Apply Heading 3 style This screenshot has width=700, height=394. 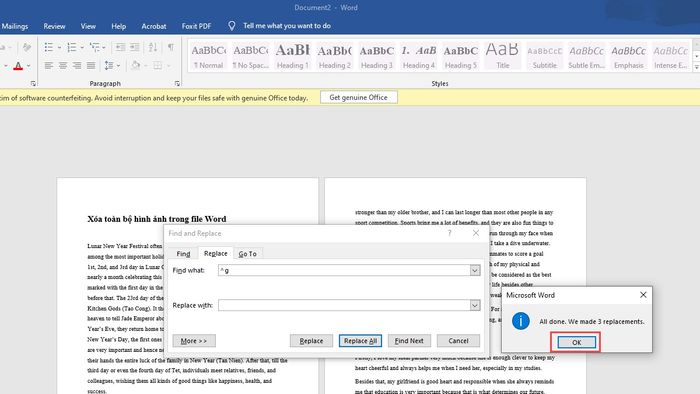[x=376, y=56]
